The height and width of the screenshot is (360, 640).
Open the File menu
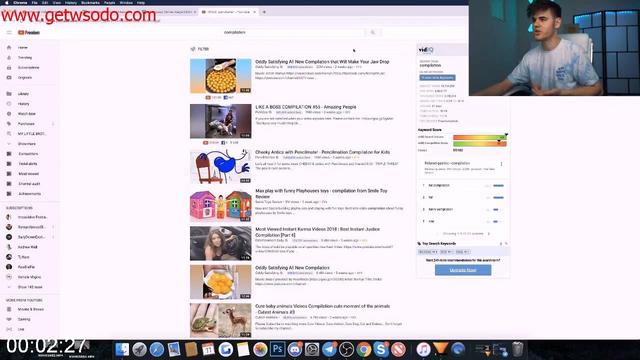pos(35,2)
